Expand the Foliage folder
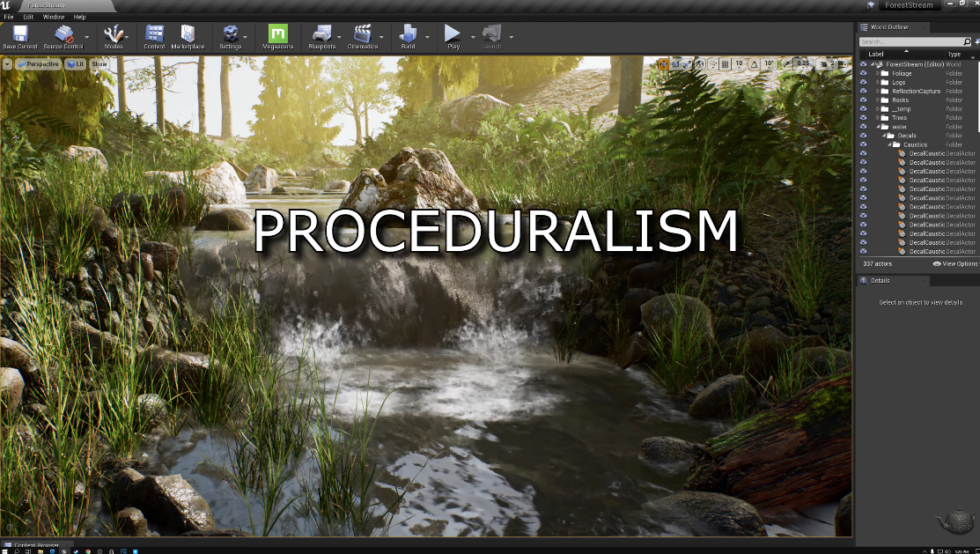Image resolution: width=980 pixels, height=554 pixels. (878, 73)
